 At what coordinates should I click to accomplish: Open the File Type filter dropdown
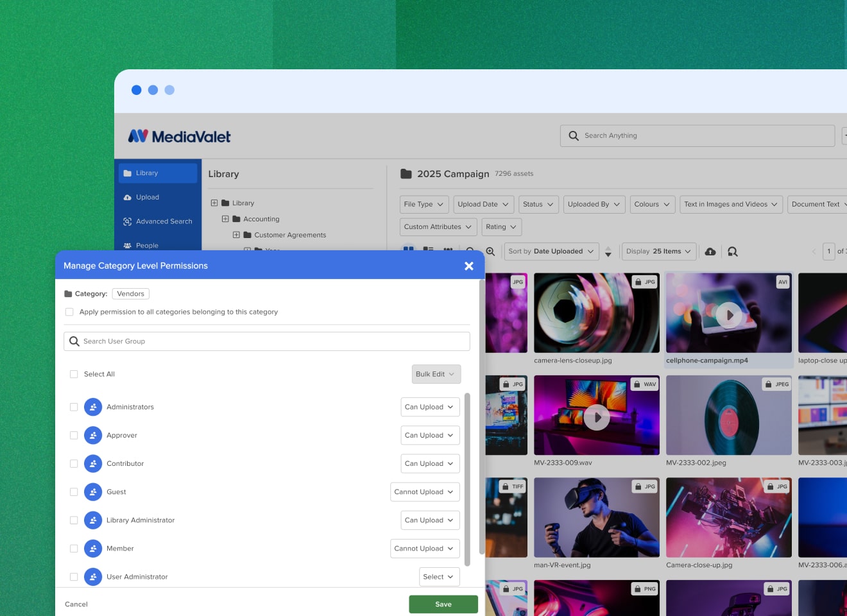(x=424, y=204)
